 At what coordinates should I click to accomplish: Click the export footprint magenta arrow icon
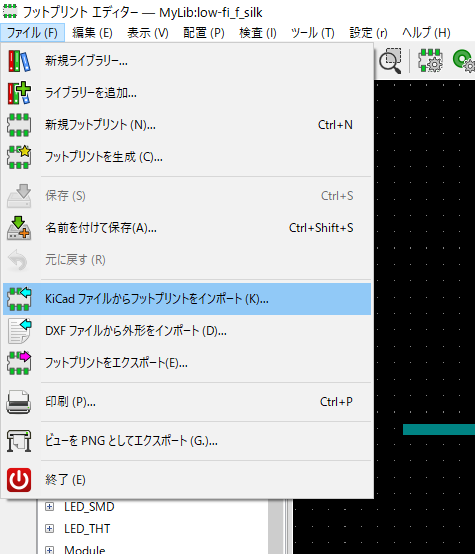(19, 363)
